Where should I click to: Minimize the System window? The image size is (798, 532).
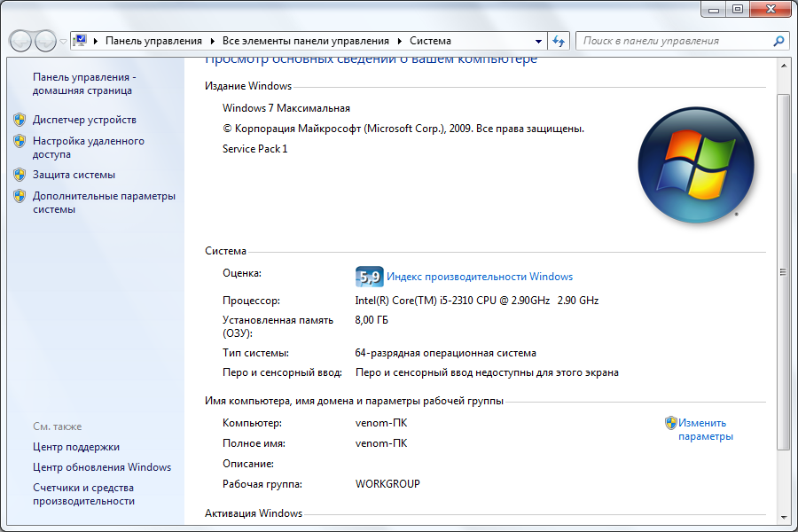click(x=714, y=9)
